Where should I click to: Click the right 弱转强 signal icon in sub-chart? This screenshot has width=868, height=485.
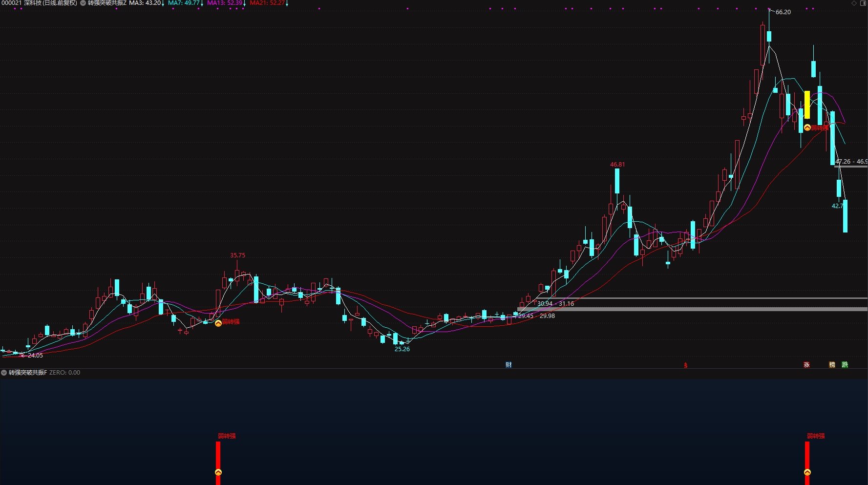tap(807, 472)
